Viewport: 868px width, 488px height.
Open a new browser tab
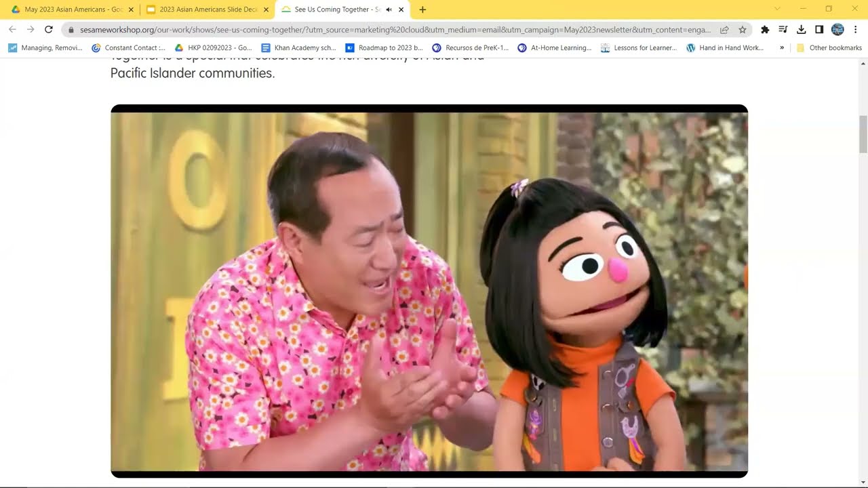pos(422,9)
